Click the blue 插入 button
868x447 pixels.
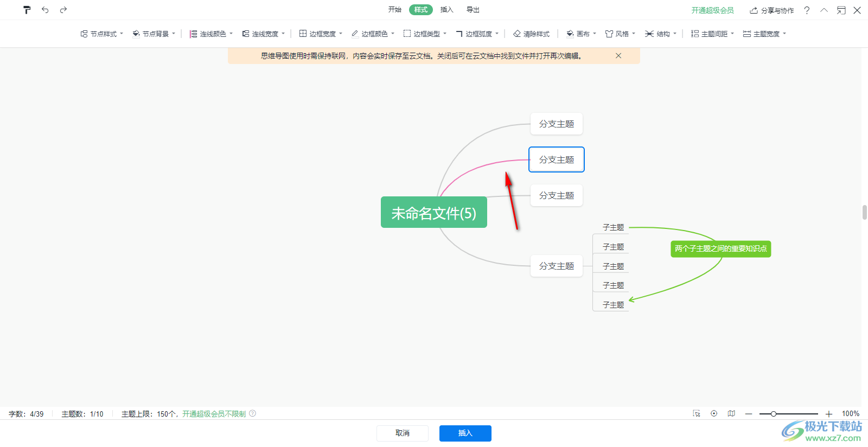click(x=465, y=433)
